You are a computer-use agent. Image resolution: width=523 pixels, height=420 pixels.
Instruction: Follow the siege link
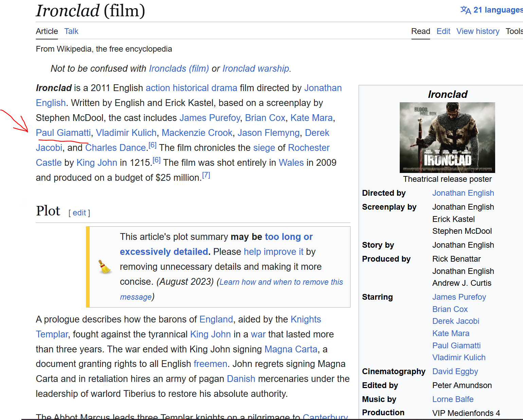[264, 148]
